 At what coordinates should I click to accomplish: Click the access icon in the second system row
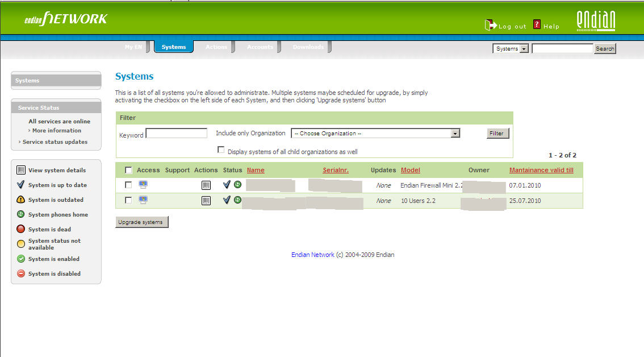[x=143, y=200]
